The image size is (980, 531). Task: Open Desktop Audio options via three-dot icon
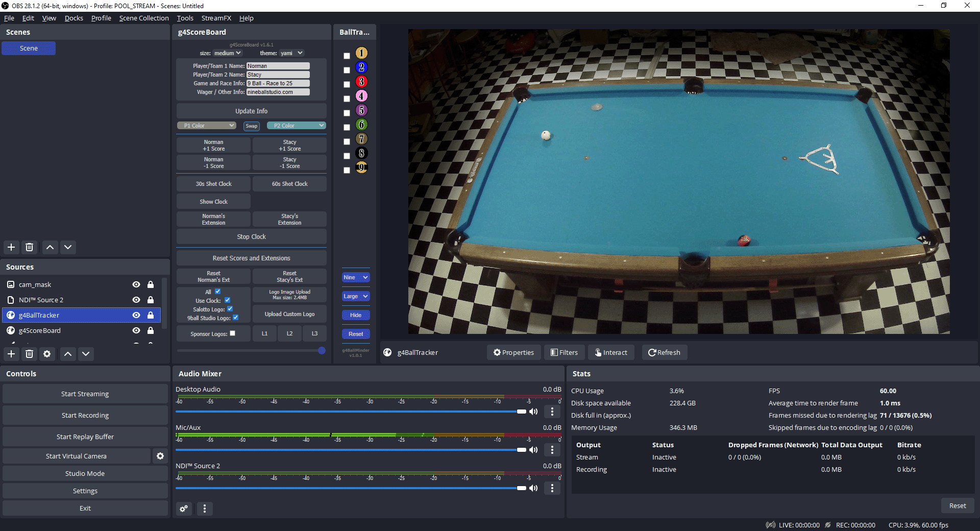[552, 412]
